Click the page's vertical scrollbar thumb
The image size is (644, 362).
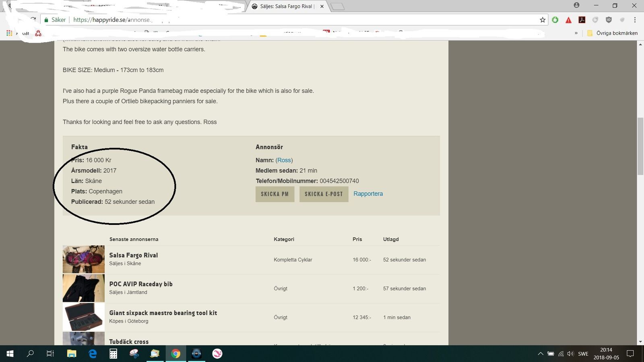(x=640, y=146)
